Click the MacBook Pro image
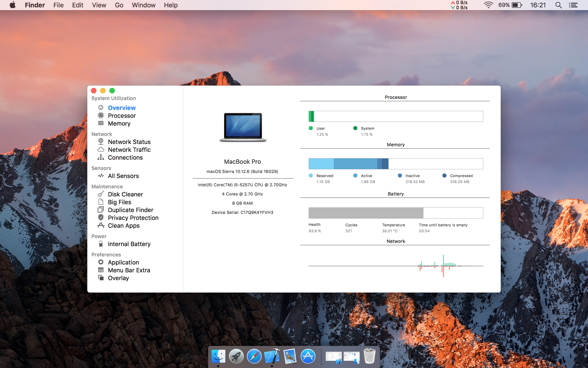588x368 pixels. (x=243, y=127)
